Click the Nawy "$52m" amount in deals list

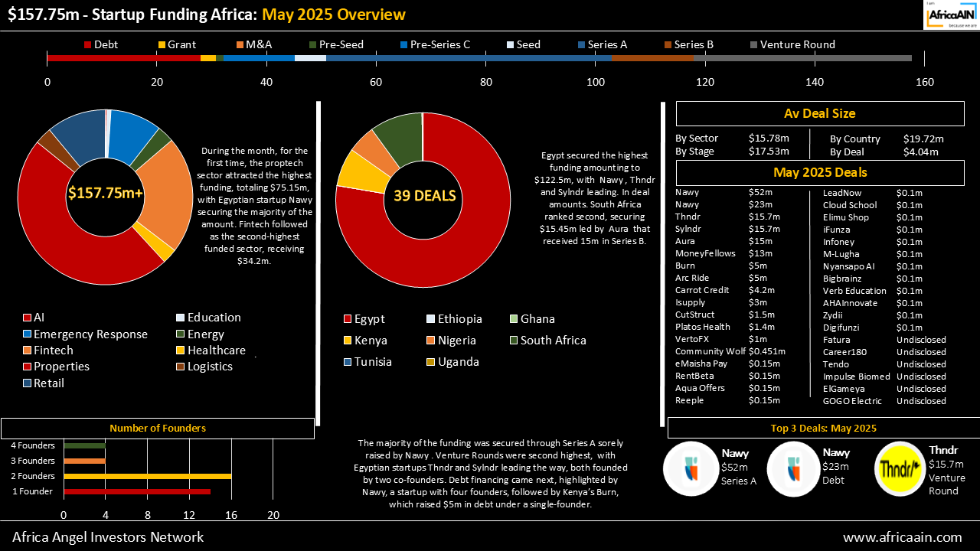[x=760, y=193]
